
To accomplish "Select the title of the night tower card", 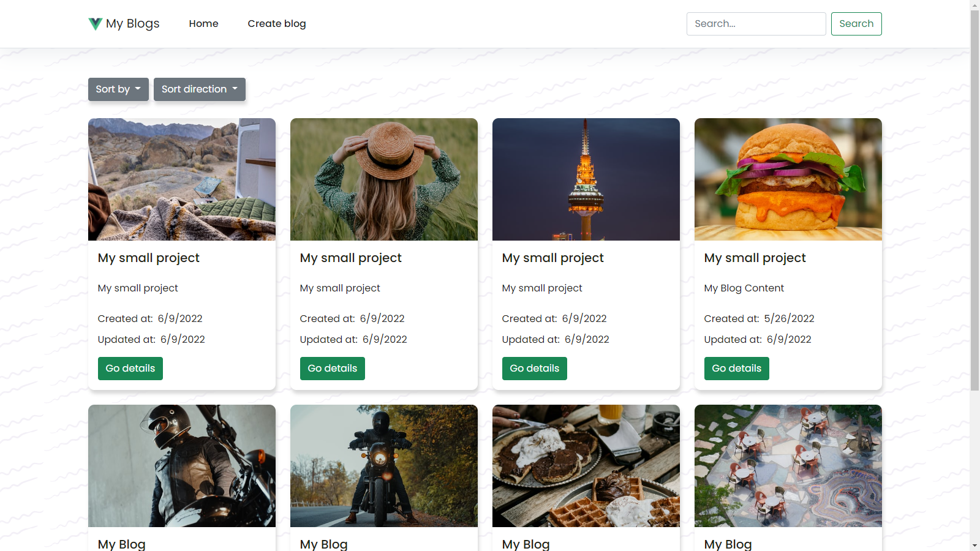I will click(x=553, y=258).
